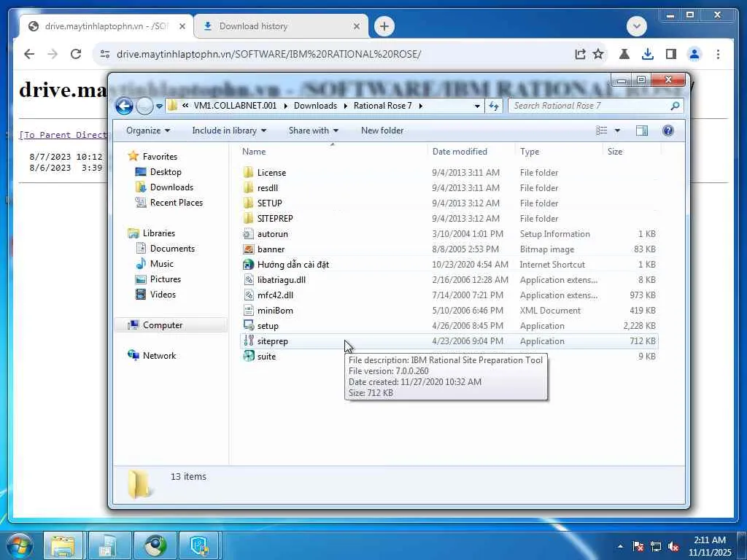Select the suite file icon
The width and height of the screenshot is (747, 560).
(248, 356)
